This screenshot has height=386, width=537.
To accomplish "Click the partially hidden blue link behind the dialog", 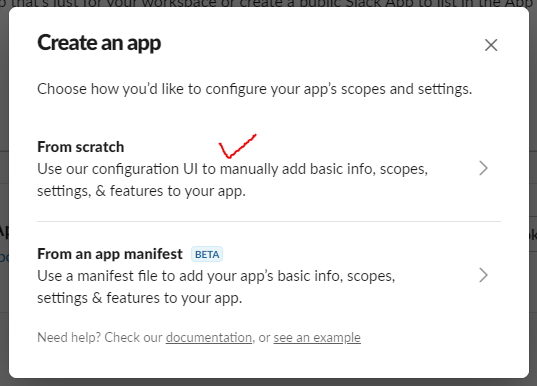I will click(4, 258).
